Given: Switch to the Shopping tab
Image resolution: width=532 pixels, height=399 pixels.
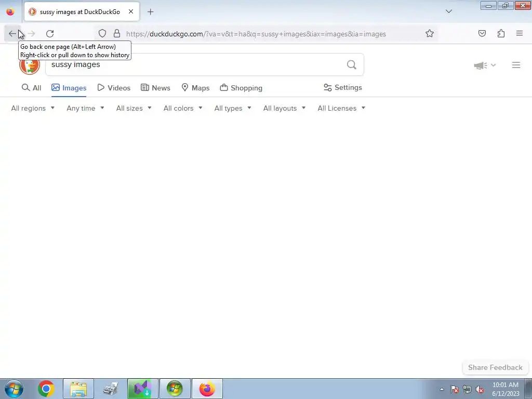Looking at the screenshot, I should 241,88.
